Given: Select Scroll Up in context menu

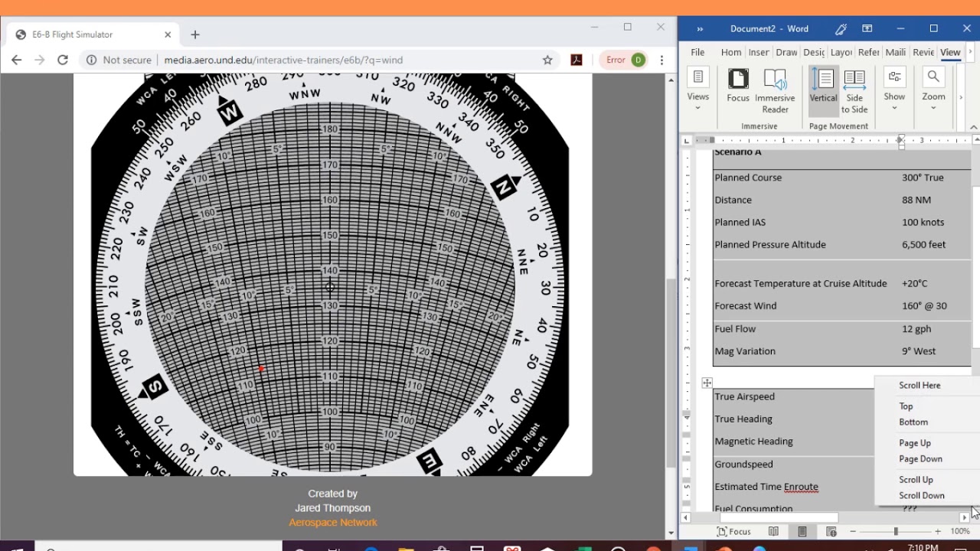Looking at the screenshot, I should tap(916, 480).
